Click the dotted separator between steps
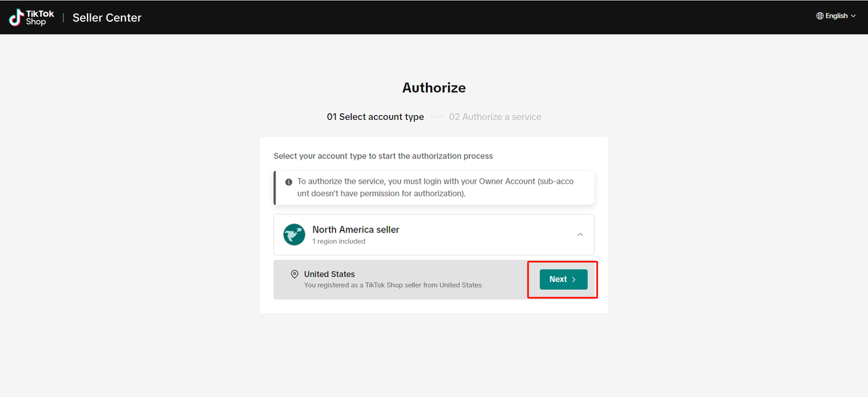868x397 pixels. 437,117
